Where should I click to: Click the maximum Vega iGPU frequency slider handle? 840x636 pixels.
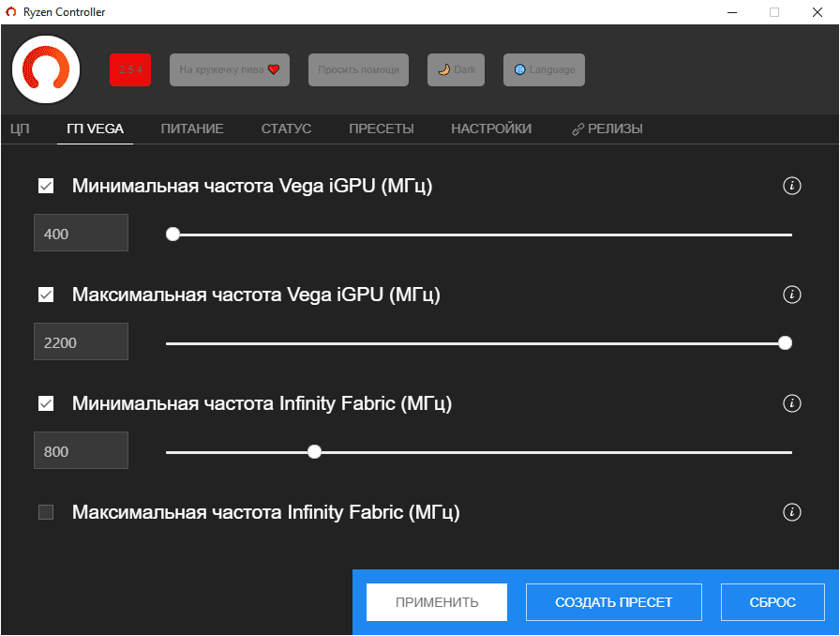pos(785,343)
